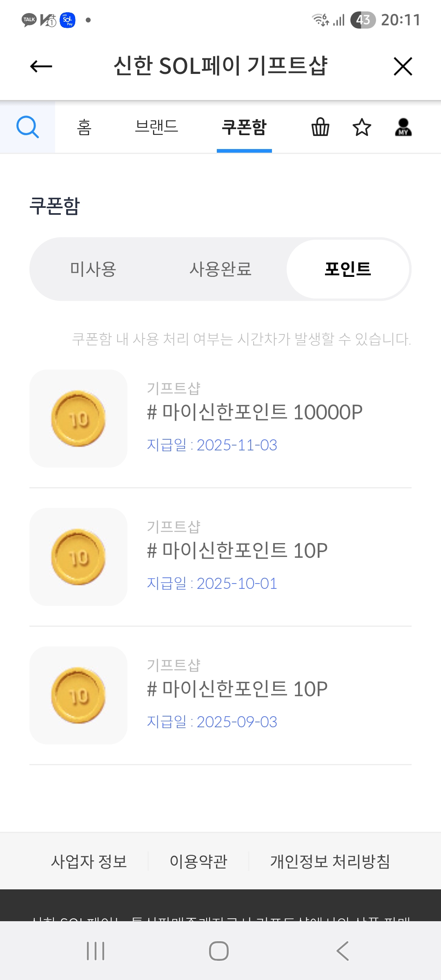Tap coin thumbnail of 10000P item

pos(78,419)
